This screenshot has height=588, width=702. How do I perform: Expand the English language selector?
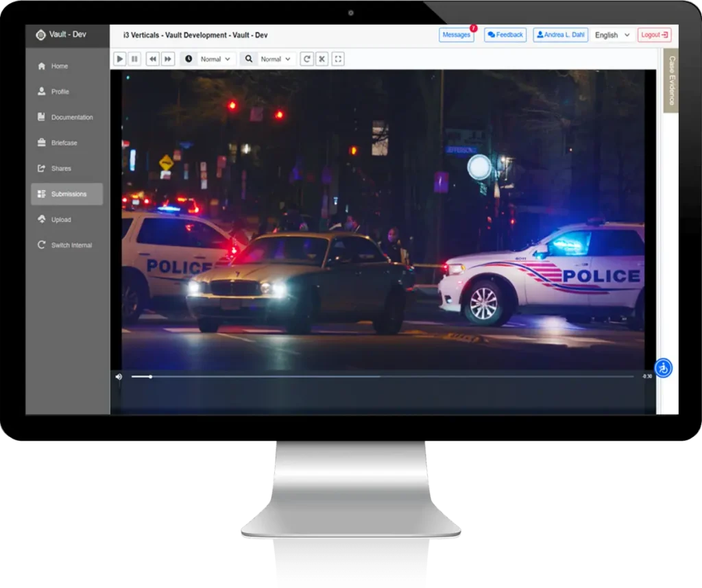[x=612, y=35]
